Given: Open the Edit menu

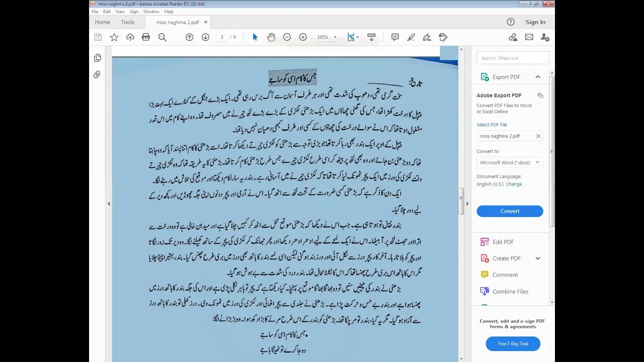Looking at the screenshot, I should (x=107, y=12).
